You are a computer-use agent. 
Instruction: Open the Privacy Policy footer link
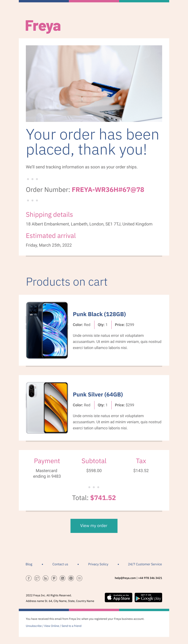click(98, 564)
